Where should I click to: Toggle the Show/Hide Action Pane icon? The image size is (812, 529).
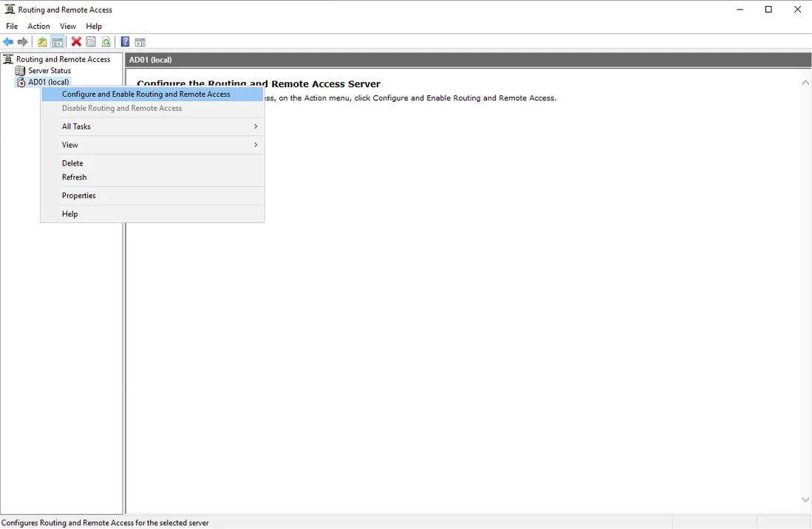pos(140,42)
